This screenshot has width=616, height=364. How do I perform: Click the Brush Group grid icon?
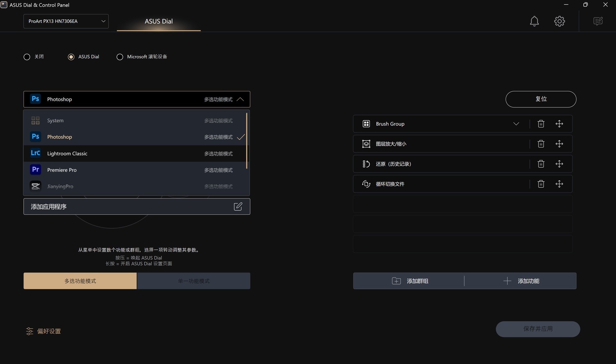click(x=366, y=124)
